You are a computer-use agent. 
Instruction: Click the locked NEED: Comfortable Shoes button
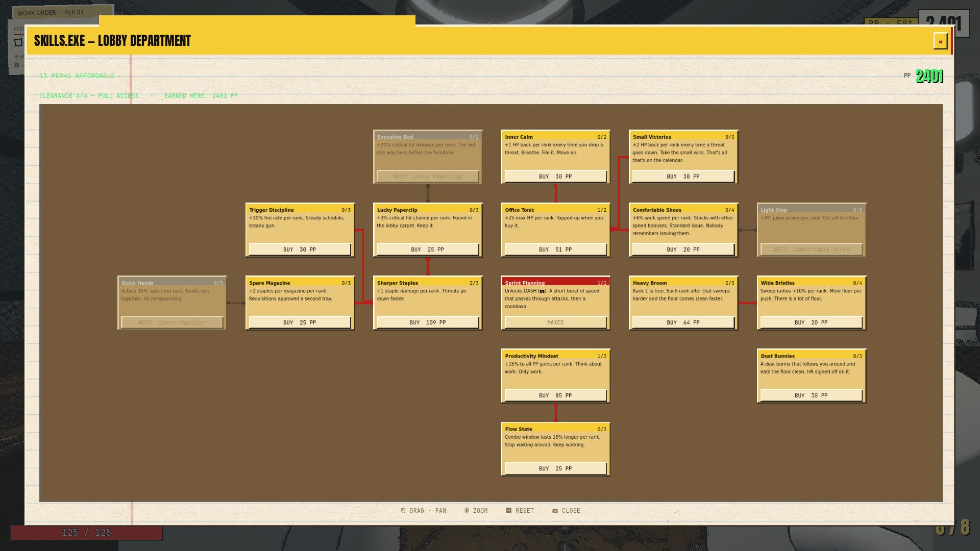coord(811,249)
